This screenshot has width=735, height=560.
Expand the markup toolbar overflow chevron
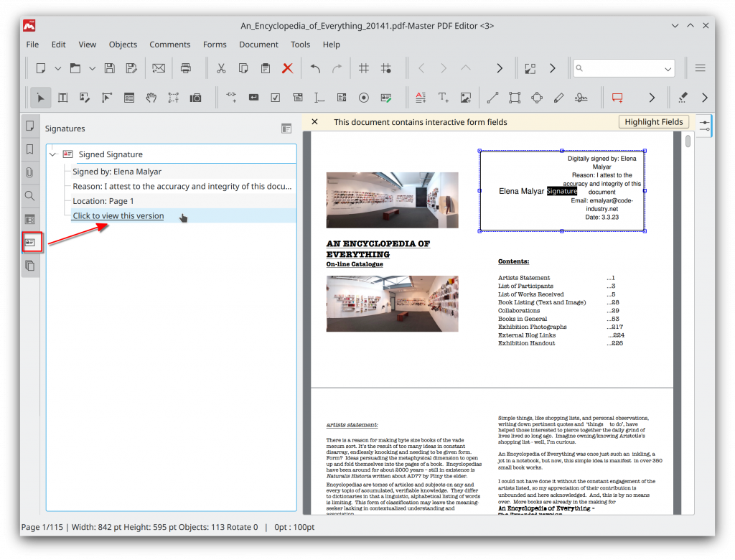coord(705,98)
